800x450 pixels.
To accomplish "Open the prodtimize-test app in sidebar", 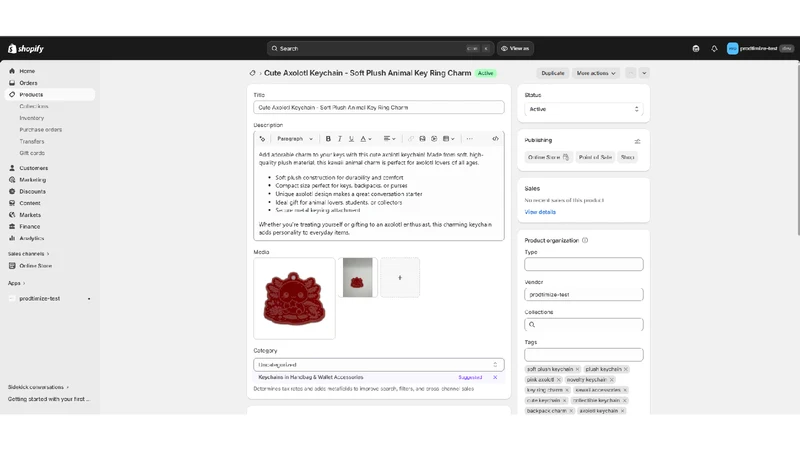I will (40, 298).
